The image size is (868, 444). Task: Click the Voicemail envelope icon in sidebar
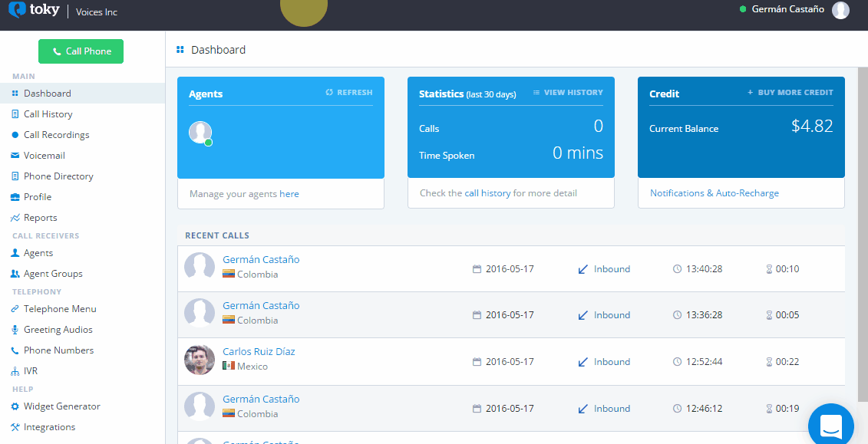(15, 156)
